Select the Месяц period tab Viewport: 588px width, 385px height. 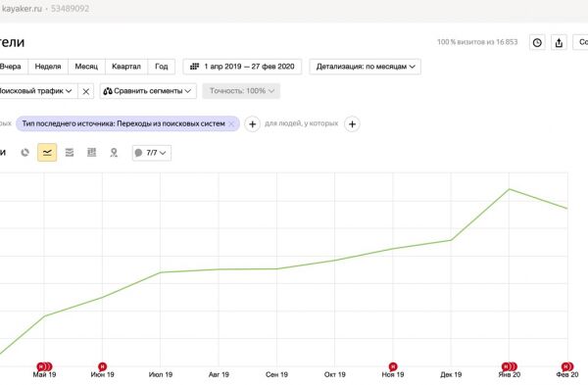pyautogui.click(x=86, y=67)
